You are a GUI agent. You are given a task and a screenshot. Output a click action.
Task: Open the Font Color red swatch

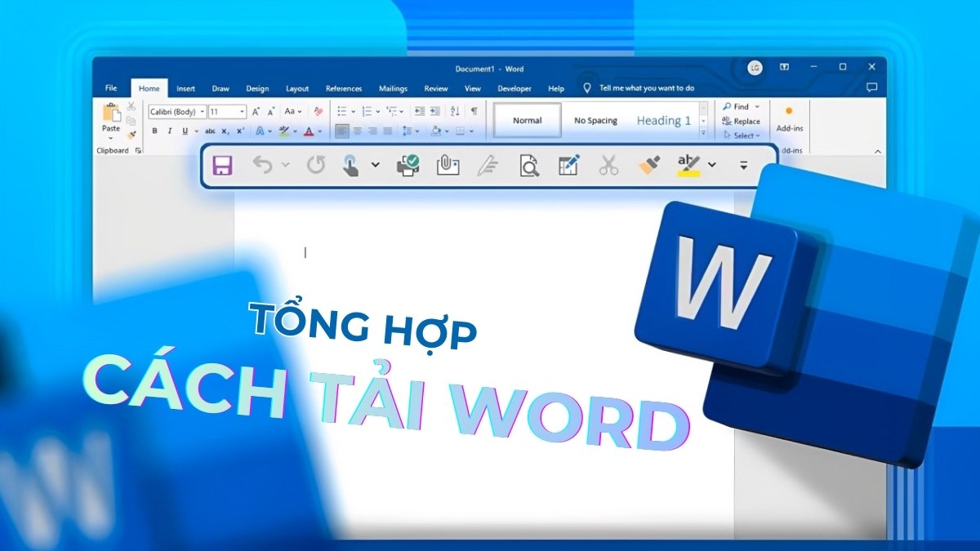310,131
